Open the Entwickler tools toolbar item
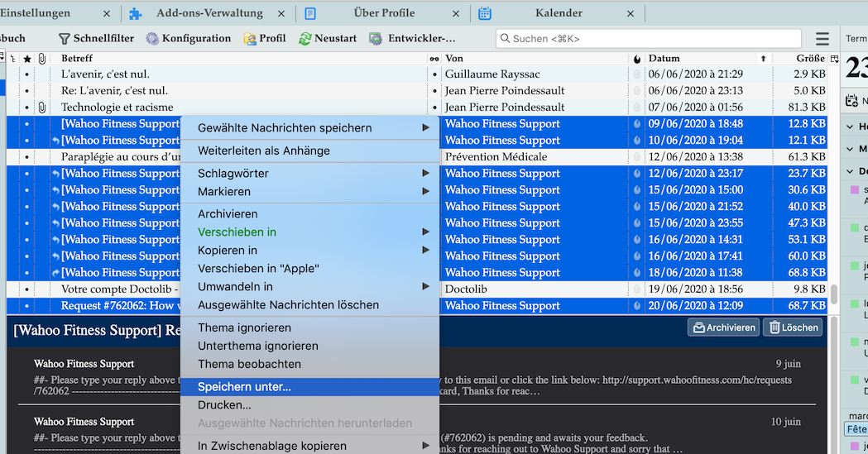The image size is (868, 454). point(412,39)
